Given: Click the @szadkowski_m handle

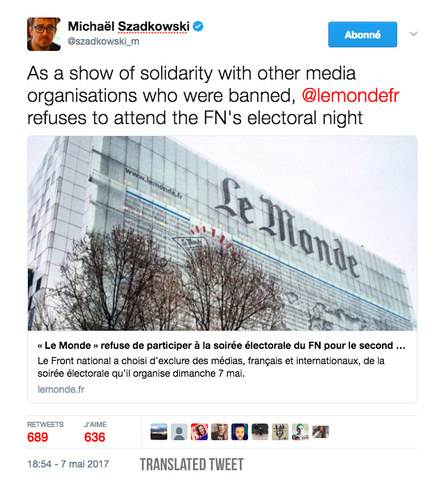Looking at the screenshot, I should (x=103, y=42).
